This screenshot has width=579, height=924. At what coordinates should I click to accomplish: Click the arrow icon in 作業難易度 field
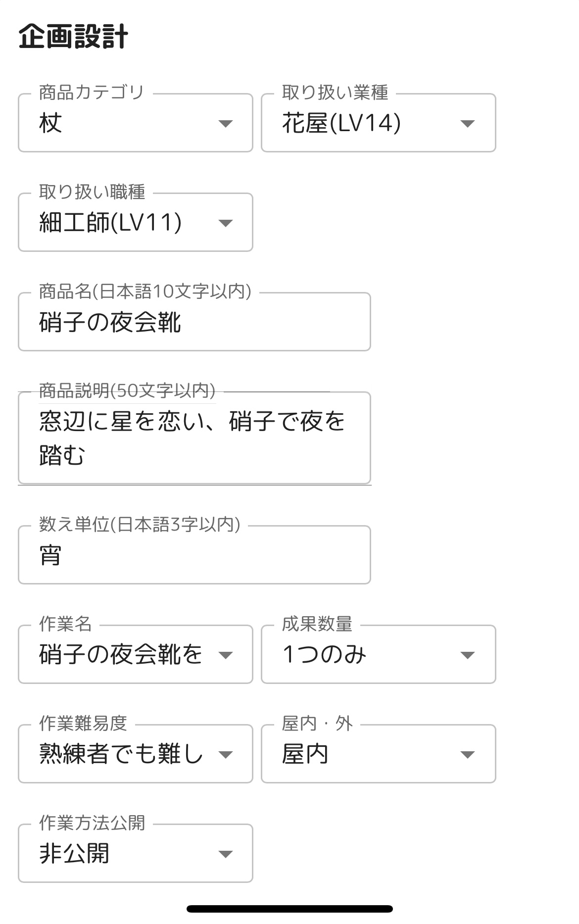tap(226, 755)
